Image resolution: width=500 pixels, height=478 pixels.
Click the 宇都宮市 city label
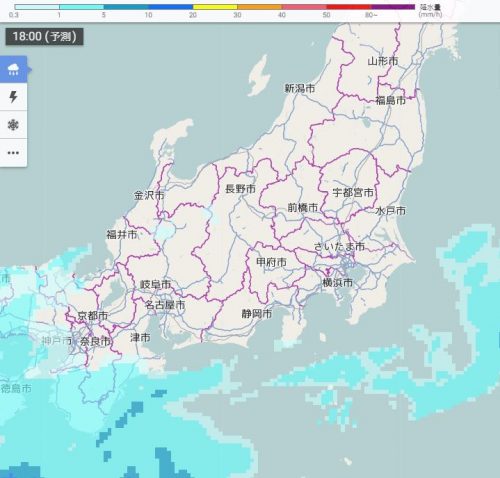coord(353,193)
